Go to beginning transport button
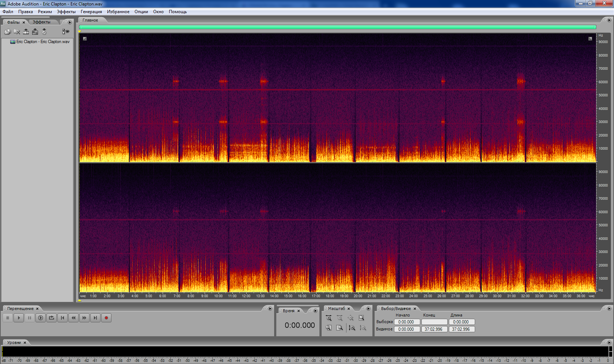The height and width of the screenshot is (364, 614). (62, 318)
